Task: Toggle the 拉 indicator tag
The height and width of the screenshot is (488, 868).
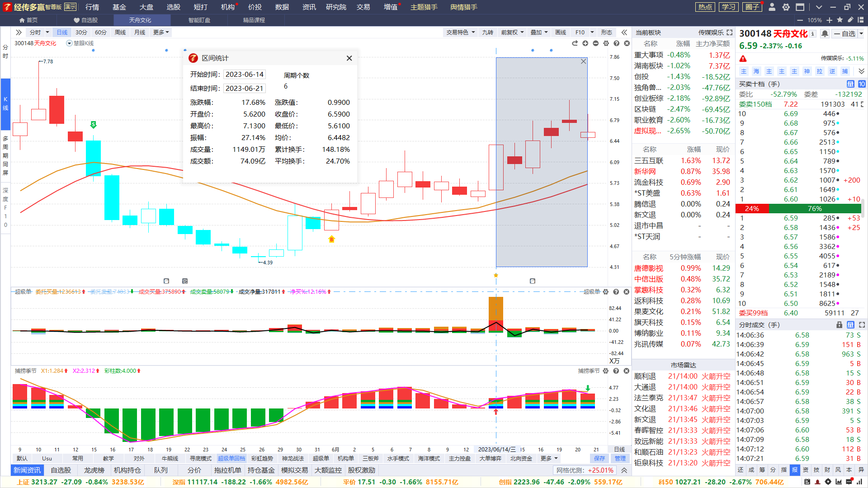Action: pyautogui.click(x=820, y=71)
